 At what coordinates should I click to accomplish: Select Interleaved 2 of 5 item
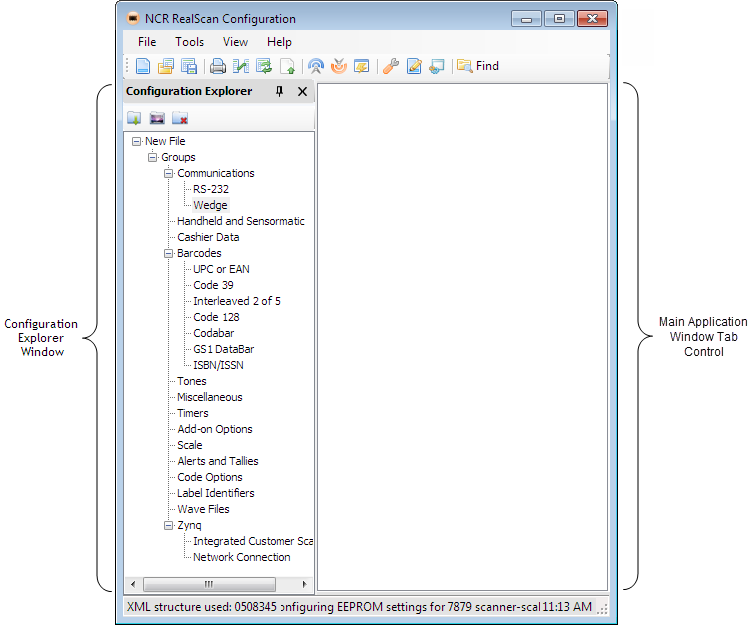point(237,301)
